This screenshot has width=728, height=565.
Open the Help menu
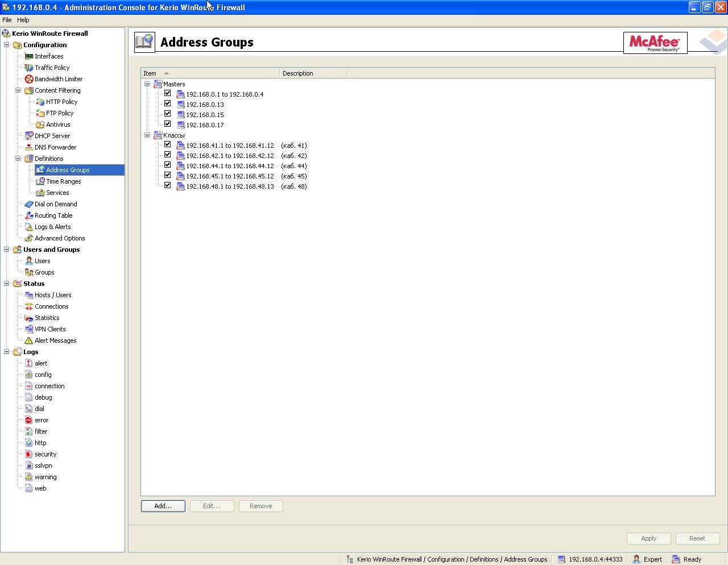tap(23, 20)
